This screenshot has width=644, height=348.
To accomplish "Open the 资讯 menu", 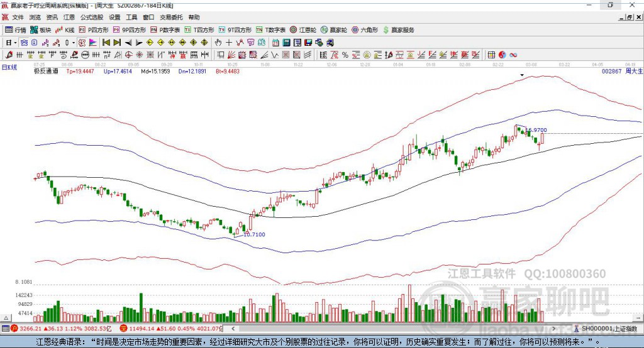I will [x=52, y=17].
